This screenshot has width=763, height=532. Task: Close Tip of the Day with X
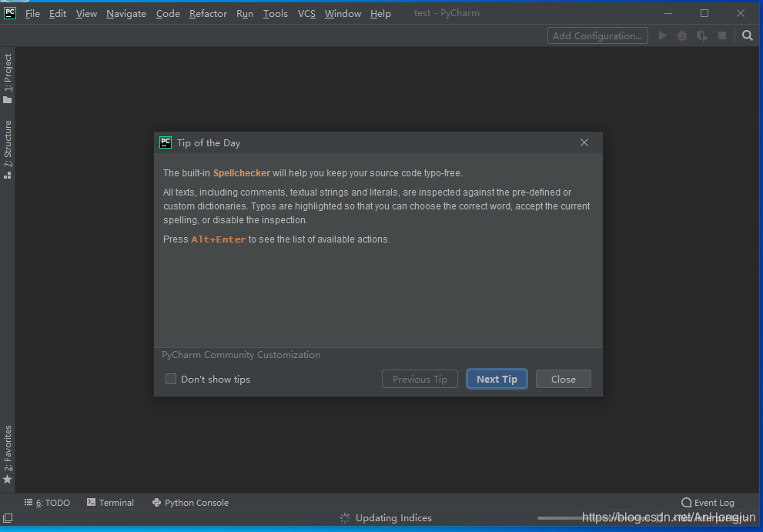pyautogui.click(x=584, y=142)
